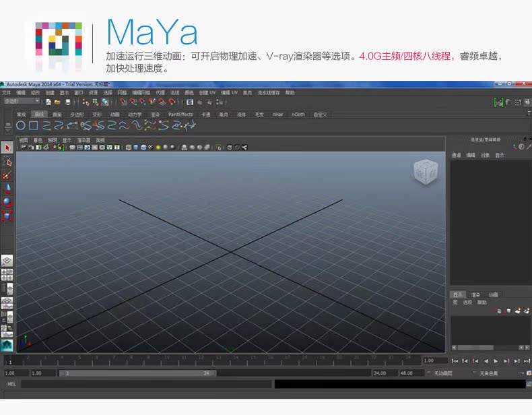The image size is (532, 415).
Task: Select the 渲染 layer editor tab
Action: click(475, 294)
